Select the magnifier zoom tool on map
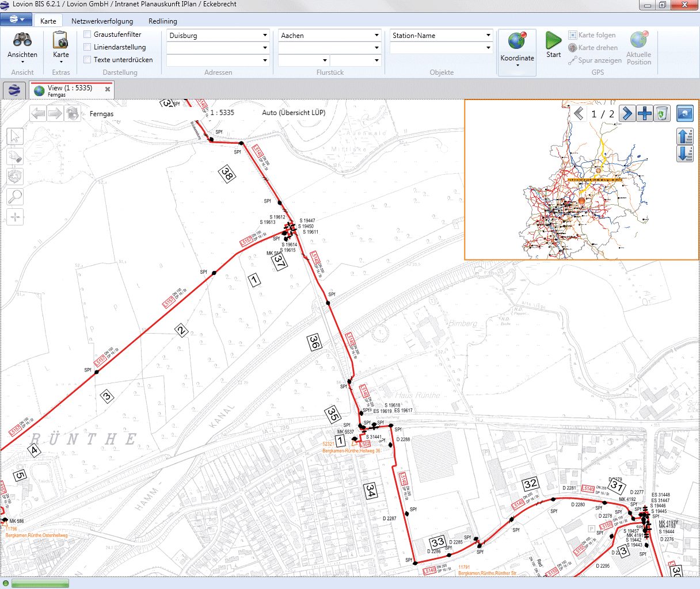Screen dimensions: 700x589 (15, 197)
